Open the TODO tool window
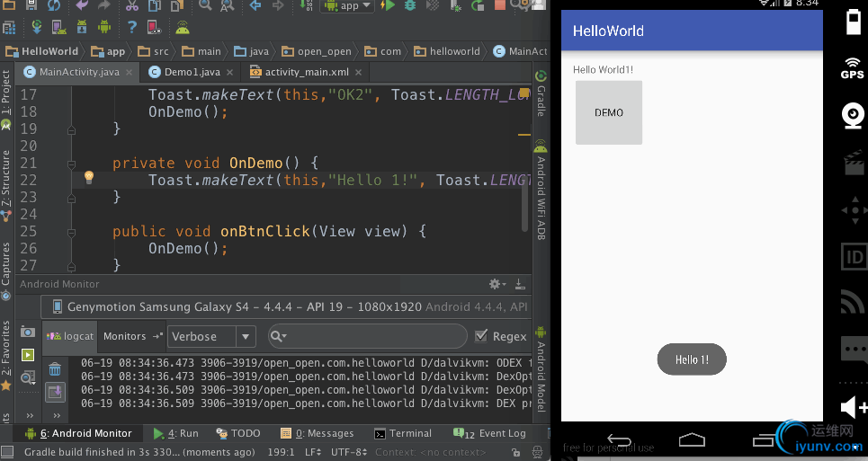 pos(238,433)
